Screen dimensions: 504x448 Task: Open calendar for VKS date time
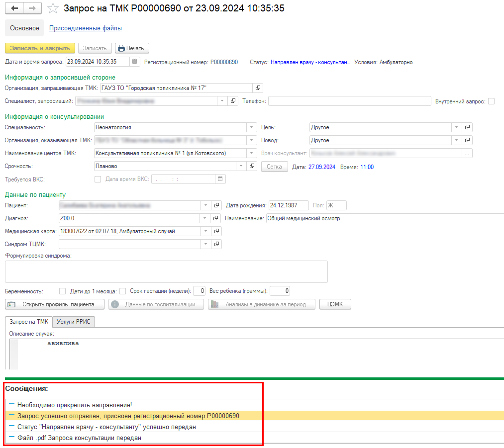(x=220, y=179)
